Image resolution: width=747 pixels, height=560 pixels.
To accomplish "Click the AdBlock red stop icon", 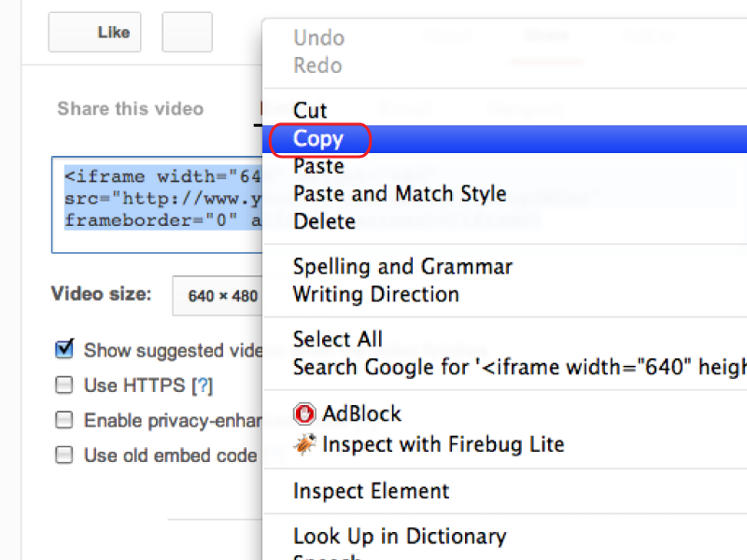I will 304,413.
